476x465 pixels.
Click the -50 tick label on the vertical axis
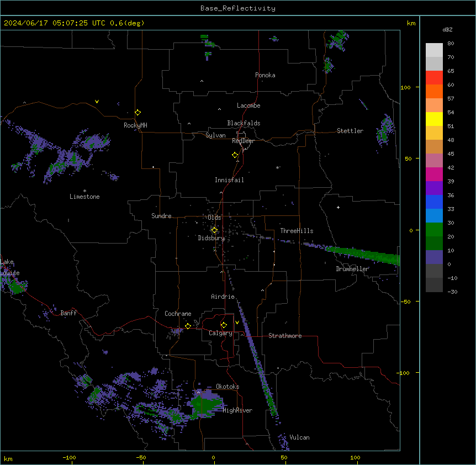click(405, 302)
